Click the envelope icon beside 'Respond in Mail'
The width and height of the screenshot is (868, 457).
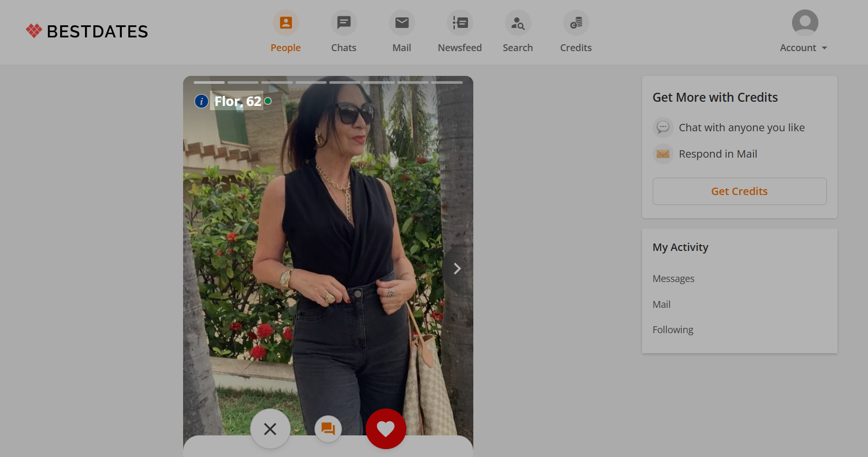click(663, 154)
